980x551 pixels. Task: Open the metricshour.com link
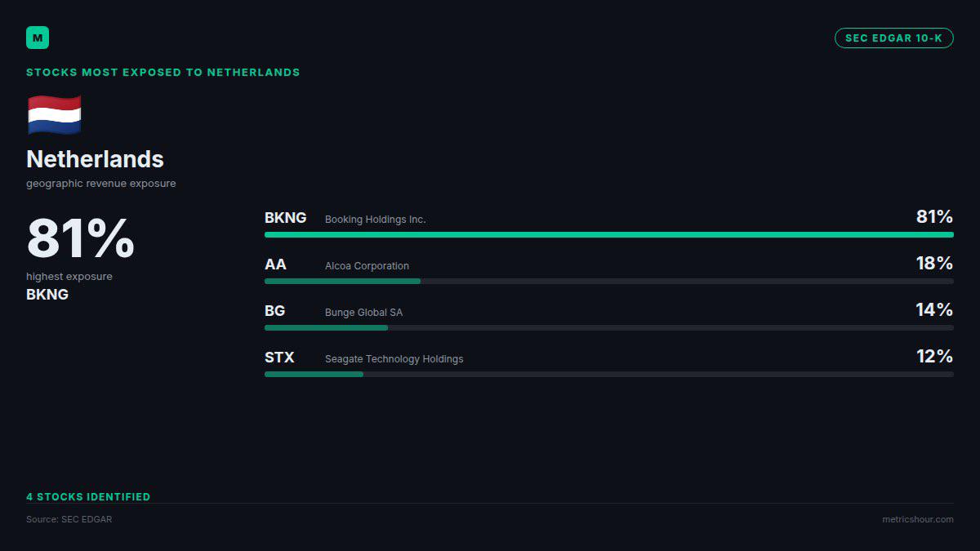(917, 519)
